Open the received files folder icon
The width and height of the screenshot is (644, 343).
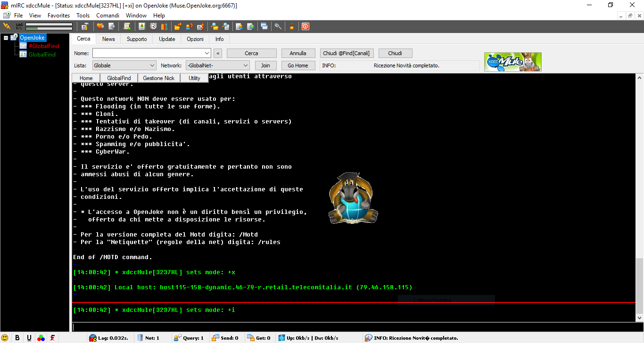click(x=215, y=26)
